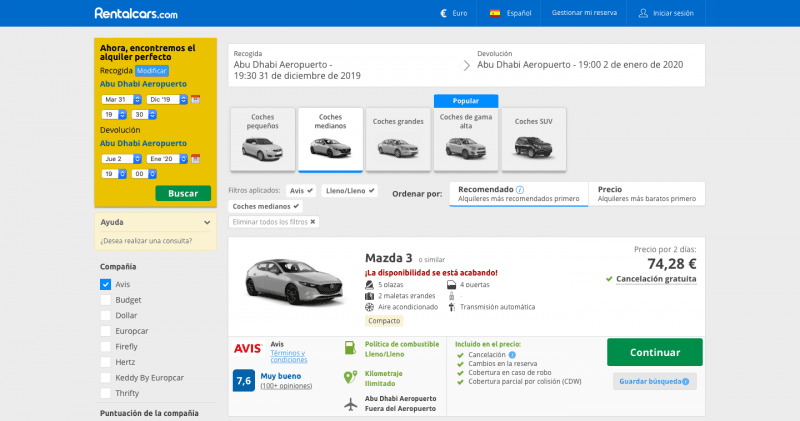The height and width of the screenshot is (421, 800).
Task: Remove the Avis applied filter chip
Action: coord(301,191)
